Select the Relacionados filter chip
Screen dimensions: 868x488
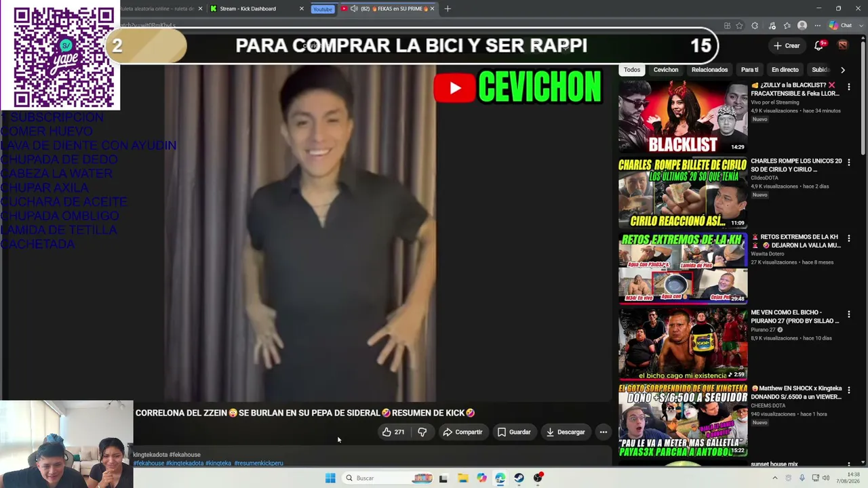tap(709, 70)
